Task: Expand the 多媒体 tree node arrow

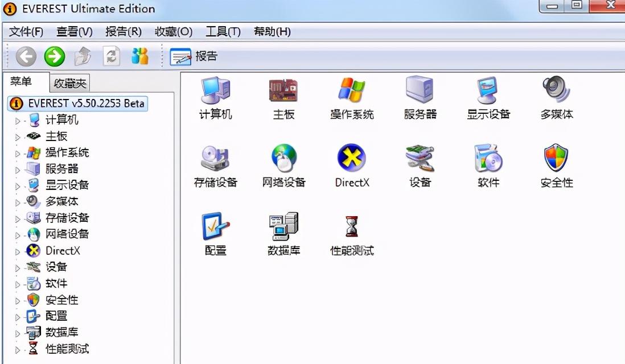Action: coord(17,202)
